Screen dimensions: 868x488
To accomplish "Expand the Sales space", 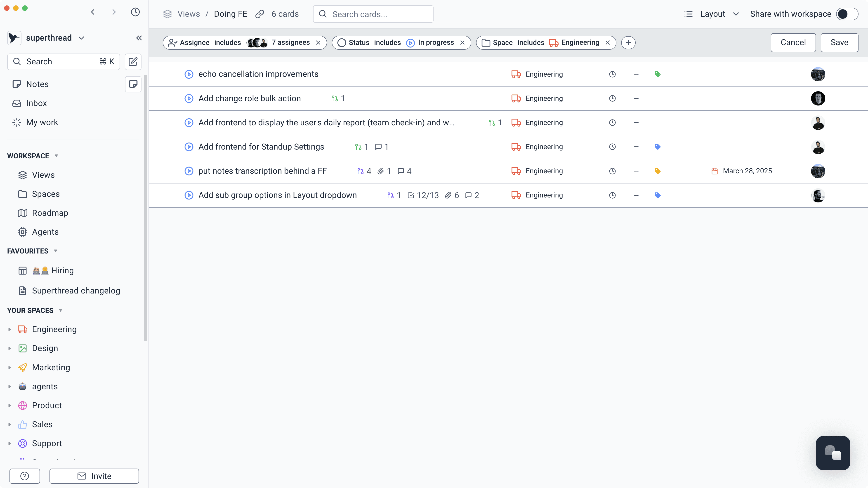I will [10, 424].
